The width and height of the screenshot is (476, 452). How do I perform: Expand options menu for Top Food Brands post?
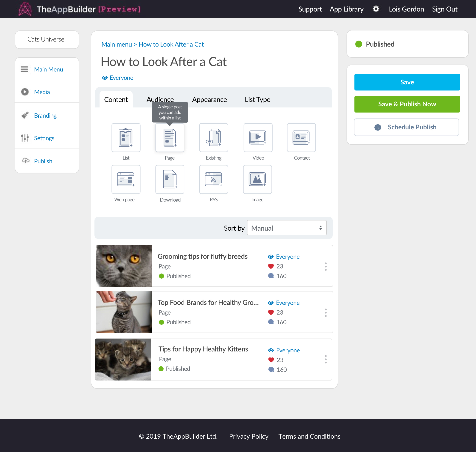tap(326, 313)
